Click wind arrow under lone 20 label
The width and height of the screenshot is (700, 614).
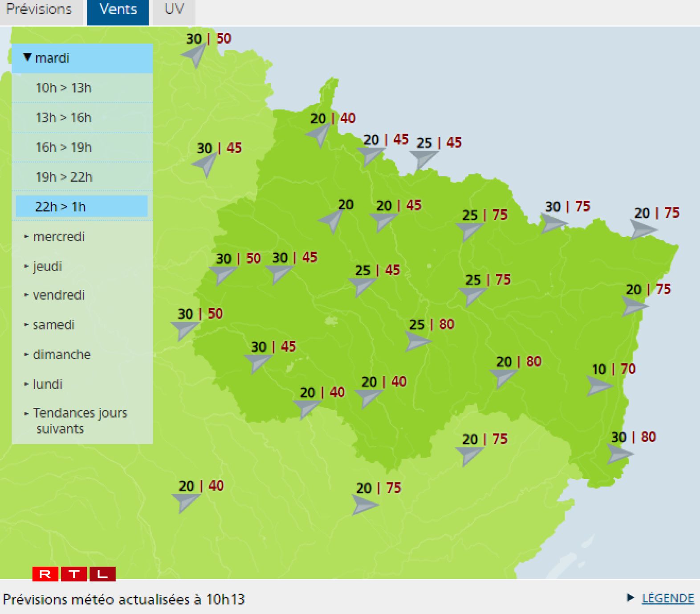(332, 220)
